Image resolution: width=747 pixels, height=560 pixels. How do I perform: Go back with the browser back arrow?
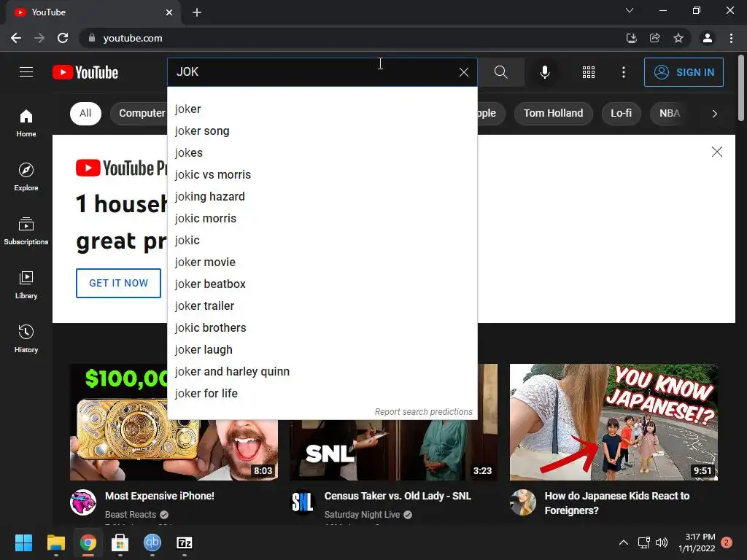click(x=16, y=38)
